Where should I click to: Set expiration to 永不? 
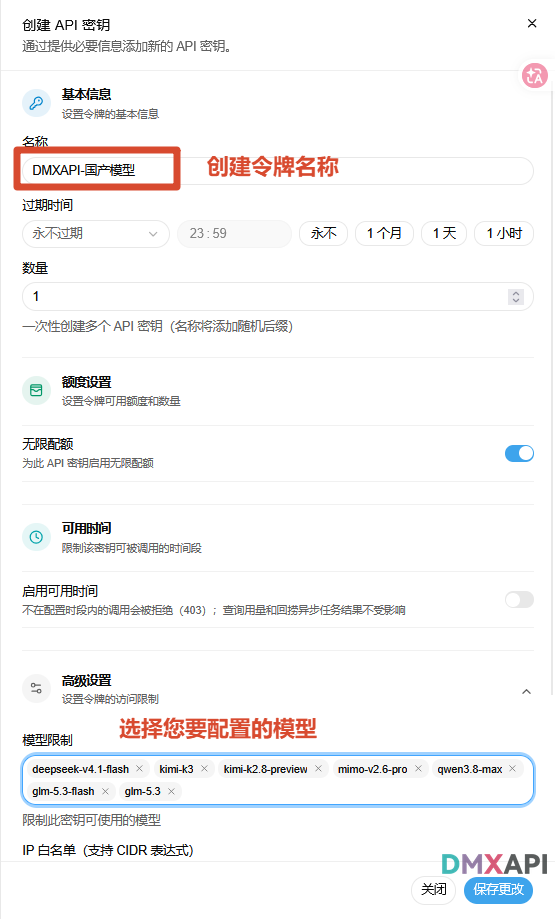tap(324, 233)
